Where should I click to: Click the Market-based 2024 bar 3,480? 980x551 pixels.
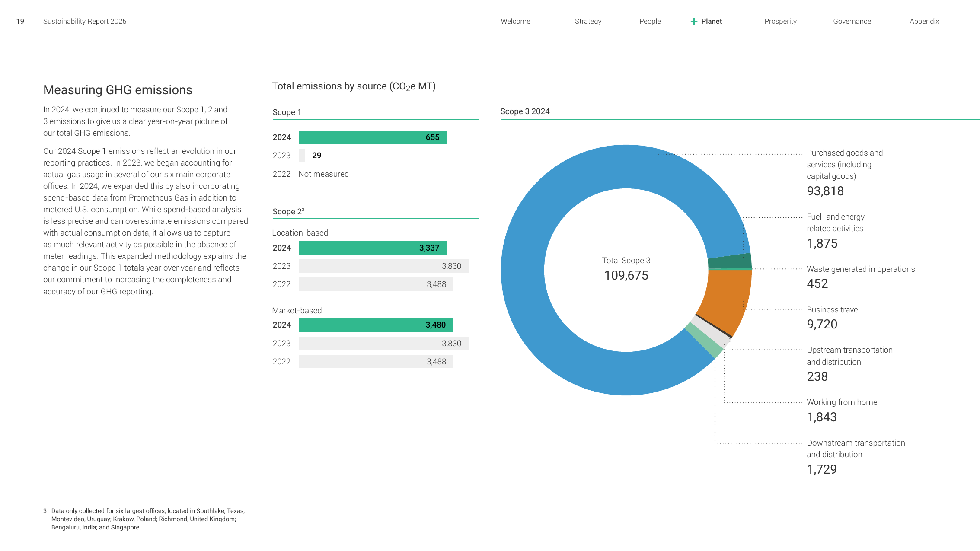coord(376,325)
